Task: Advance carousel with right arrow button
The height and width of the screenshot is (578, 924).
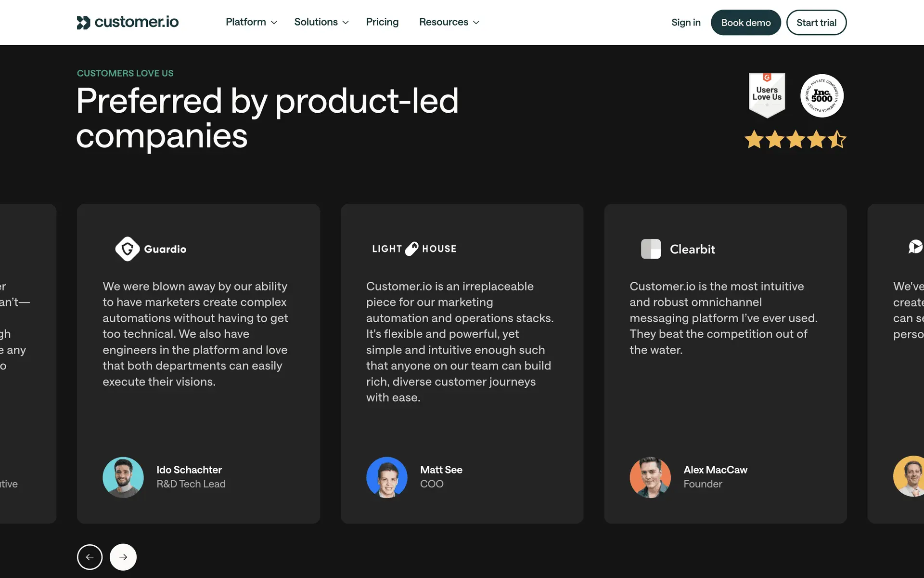Action: tap(123, 557)
